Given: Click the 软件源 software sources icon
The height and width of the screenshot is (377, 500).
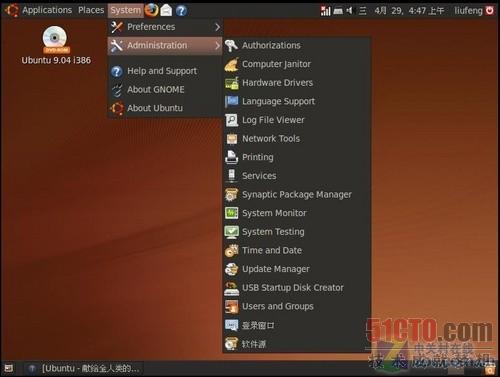Looking at the screenshot, I should tap(231, 344).
